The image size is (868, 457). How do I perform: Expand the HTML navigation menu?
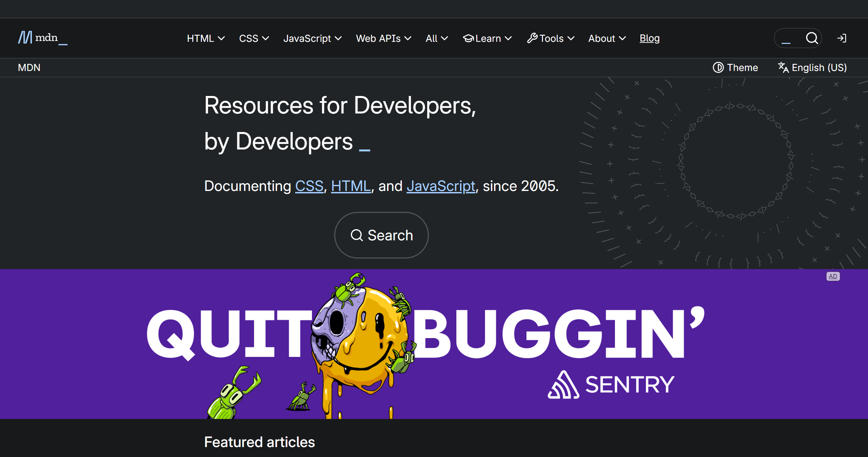point(206,38)
